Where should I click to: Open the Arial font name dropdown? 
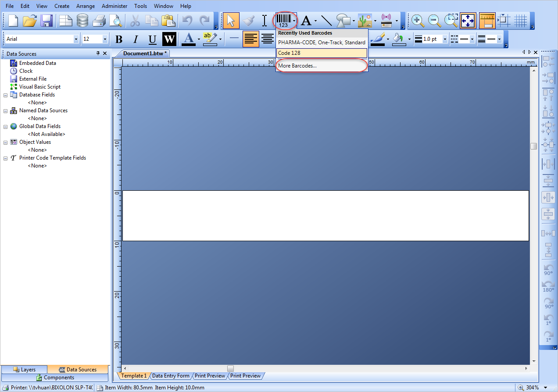(x=76, y=39)
